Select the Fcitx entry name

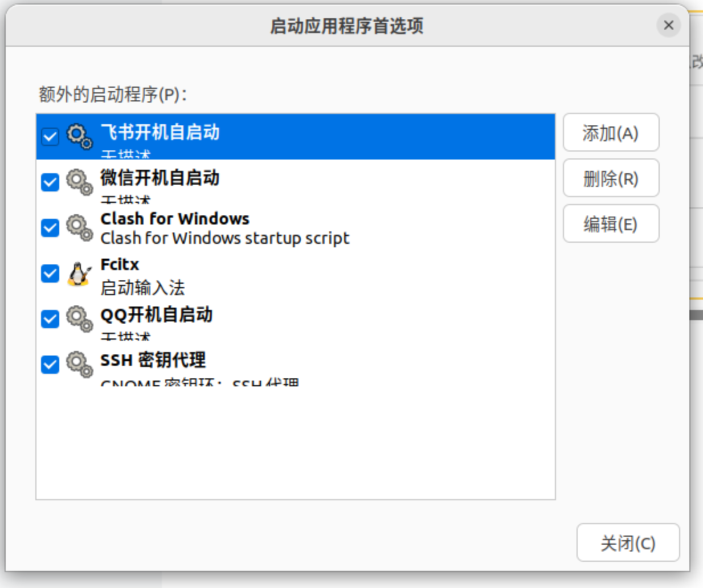point(120,264)
